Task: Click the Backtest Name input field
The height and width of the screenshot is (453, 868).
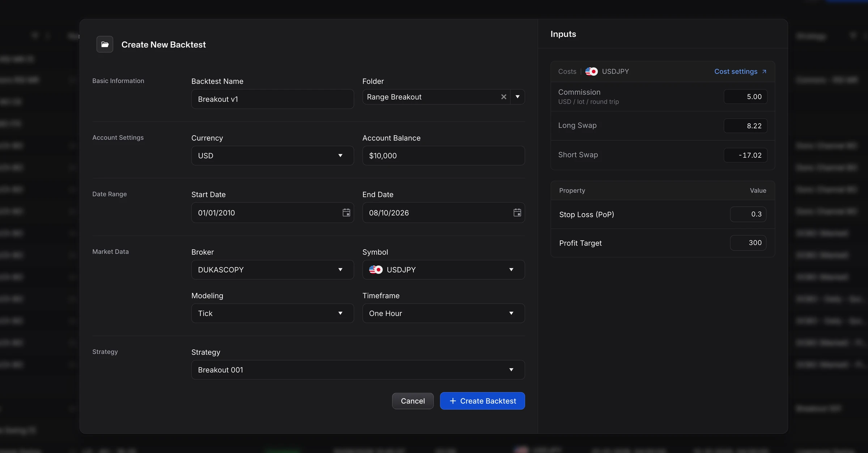Action: tap(272, 99)
